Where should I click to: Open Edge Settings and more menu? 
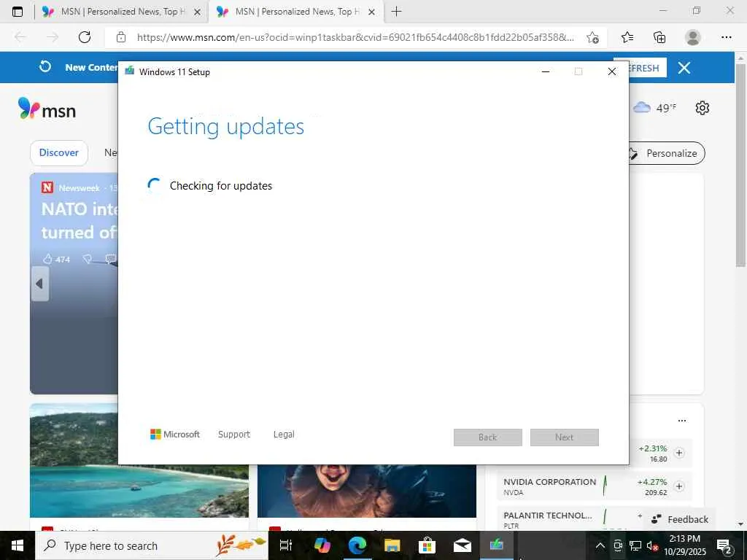coord(726,37)
